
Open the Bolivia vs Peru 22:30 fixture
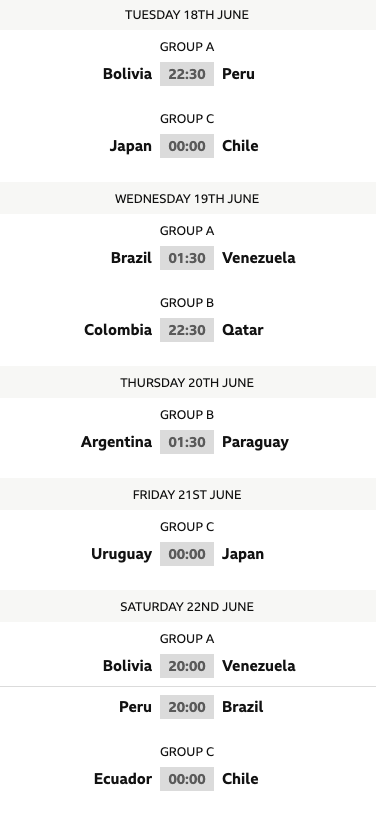(187, 74)
